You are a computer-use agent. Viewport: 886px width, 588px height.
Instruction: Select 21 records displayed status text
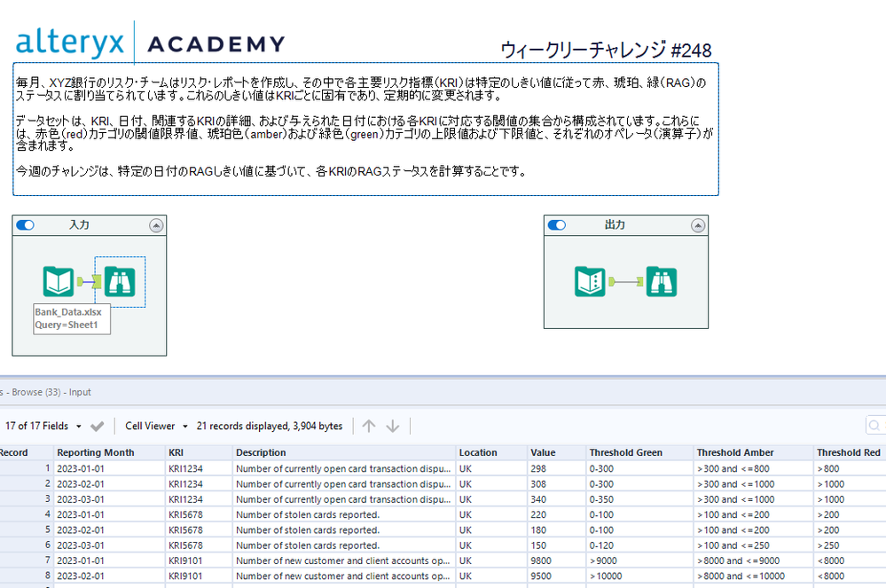270,426
